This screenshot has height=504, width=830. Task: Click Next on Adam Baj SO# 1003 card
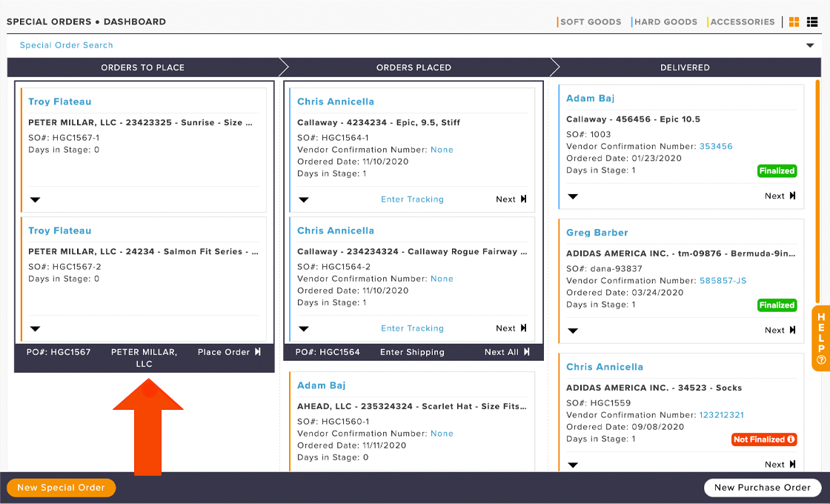pos(780,196)
